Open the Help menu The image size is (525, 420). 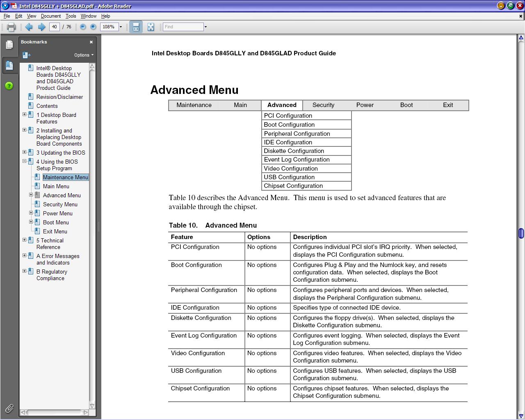pos(105,16)
